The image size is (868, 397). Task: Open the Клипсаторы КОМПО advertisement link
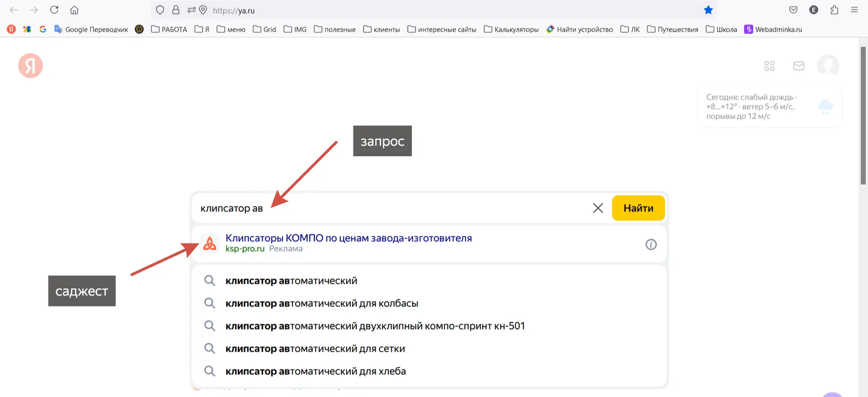click(x=348, y=238)
